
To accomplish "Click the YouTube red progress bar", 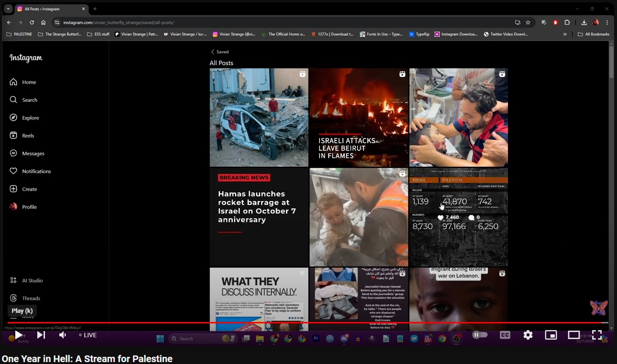I will 307,322.
